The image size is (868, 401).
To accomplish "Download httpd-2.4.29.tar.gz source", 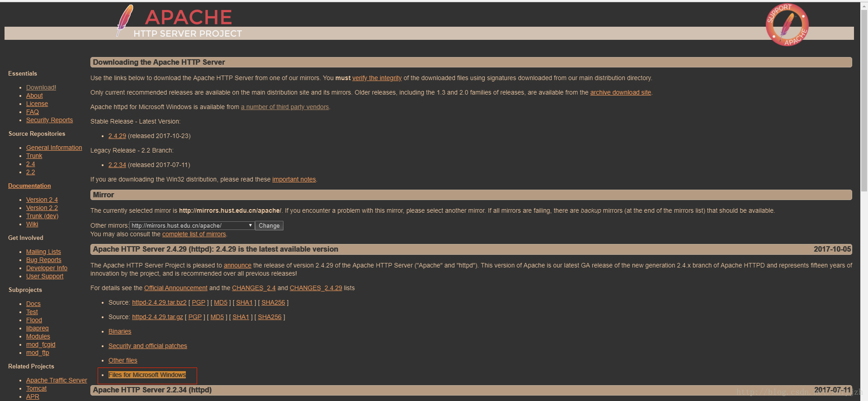I will (x=157, y=317).
